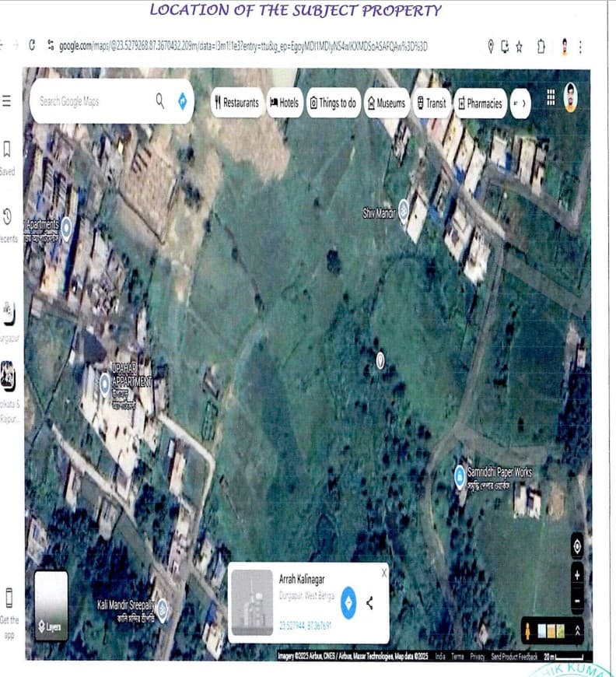
Task: Click the coordinates link on place card
Action: [305, 626]
